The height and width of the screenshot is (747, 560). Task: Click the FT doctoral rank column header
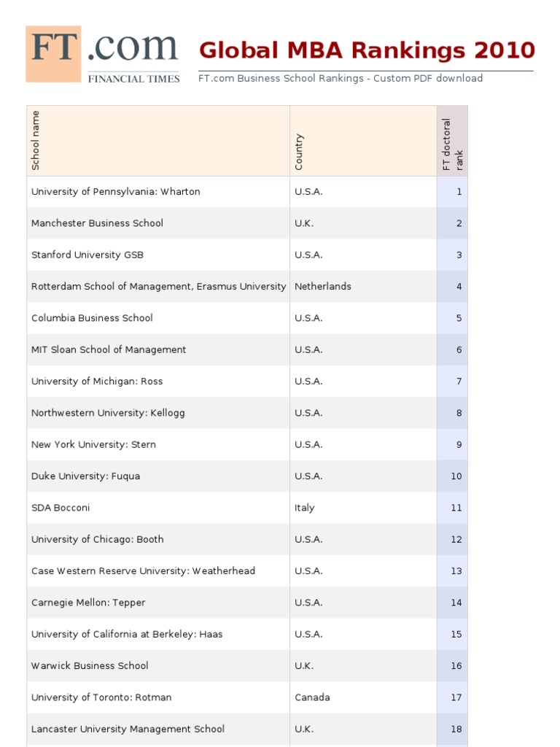tap(452, 144)
